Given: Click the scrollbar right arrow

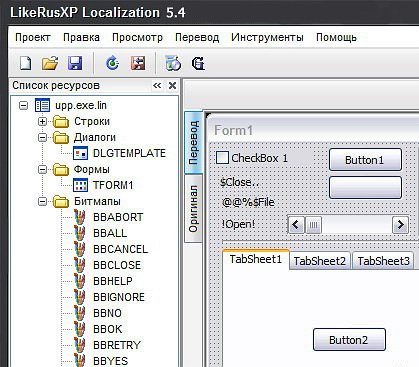Looking at the screenshot, I should tap(400, 225).
